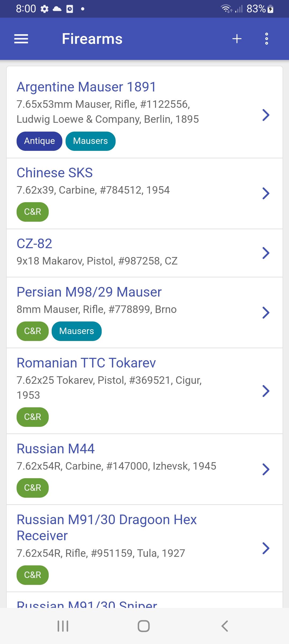Tap C&R tag under Chinese SKS
Viewport: 289px width, 644px height.
[33, 212]
